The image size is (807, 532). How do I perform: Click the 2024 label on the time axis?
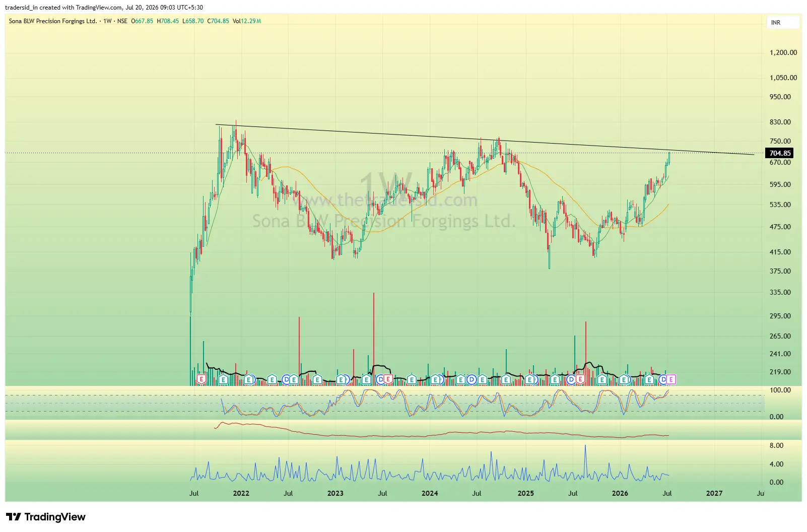430,493
